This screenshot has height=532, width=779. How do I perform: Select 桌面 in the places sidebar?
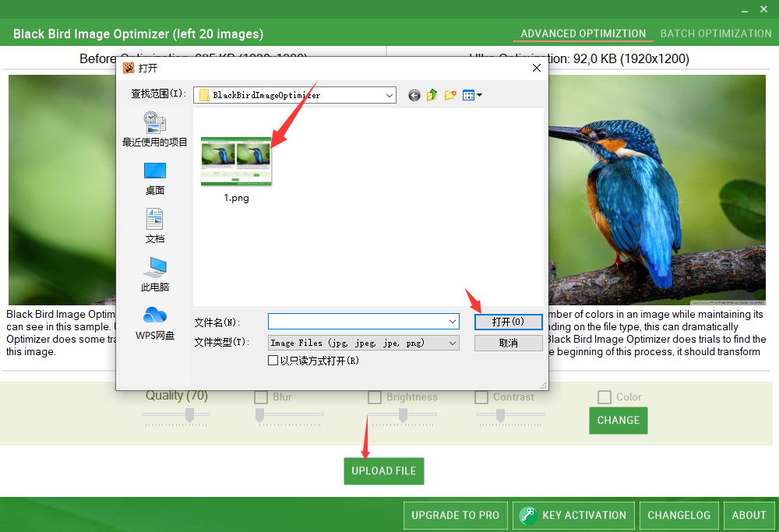154,179
